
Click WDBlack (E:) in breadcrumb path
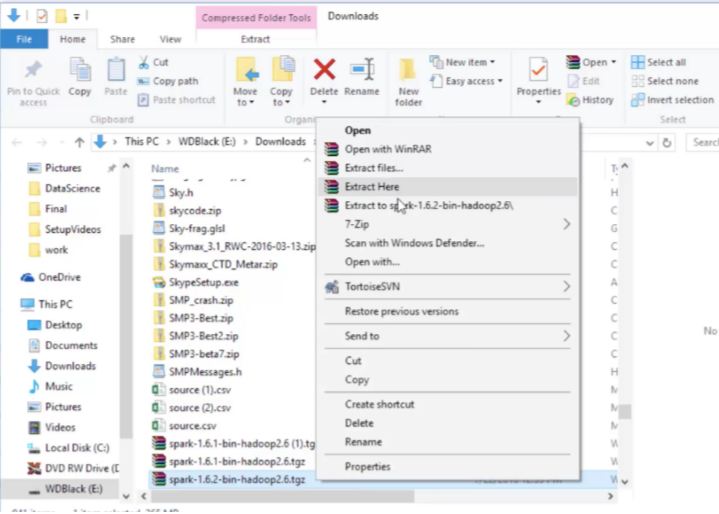point(207,142)
